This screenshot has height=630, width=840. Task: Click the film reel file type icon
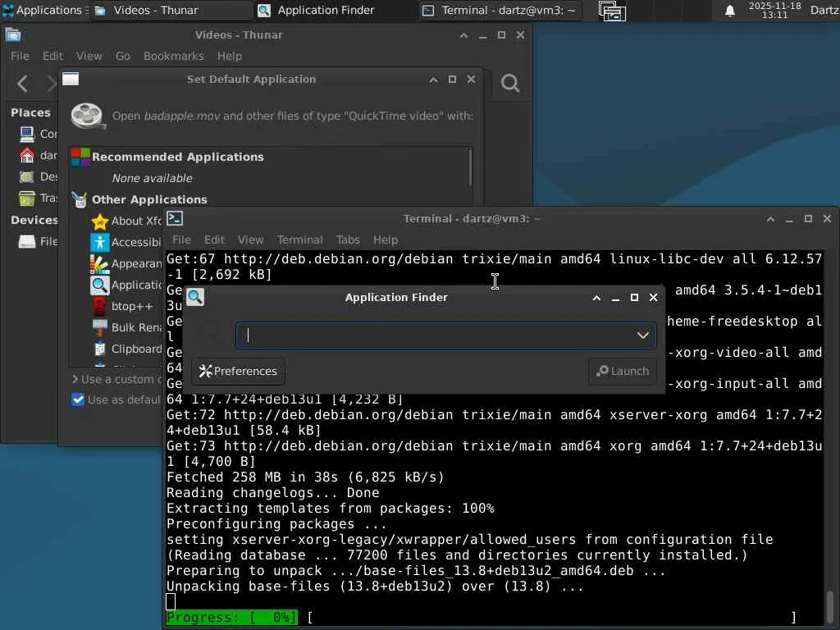pos(89,116)
